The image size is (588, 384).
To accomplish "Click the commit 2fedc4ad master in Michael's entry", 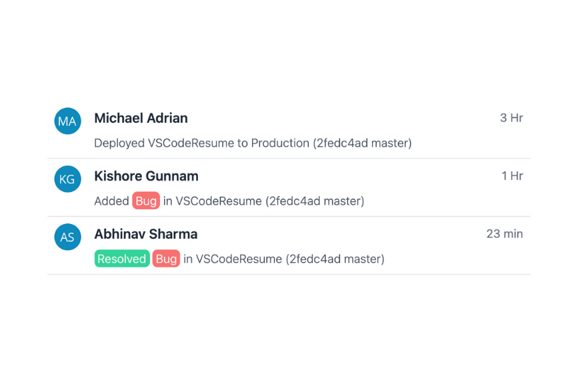I will 362,143.
